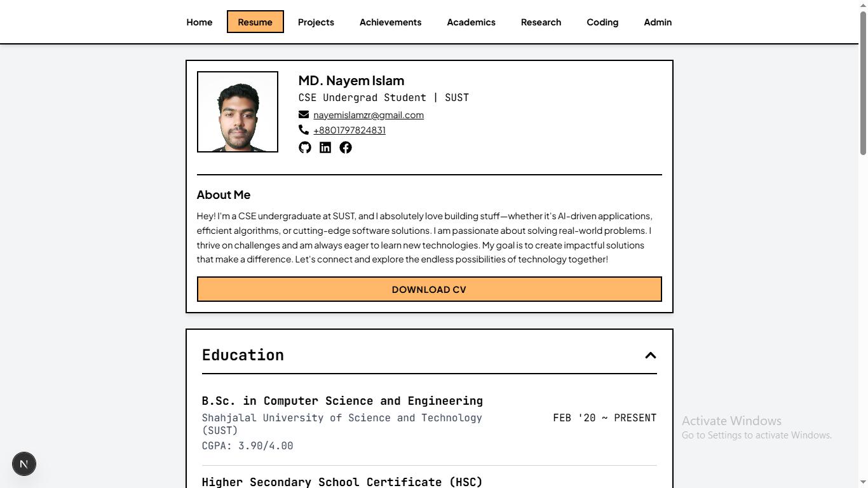Screen dimensions: 868x488
Task: Go to the Coding tab
Action: (x=602, y=22)
